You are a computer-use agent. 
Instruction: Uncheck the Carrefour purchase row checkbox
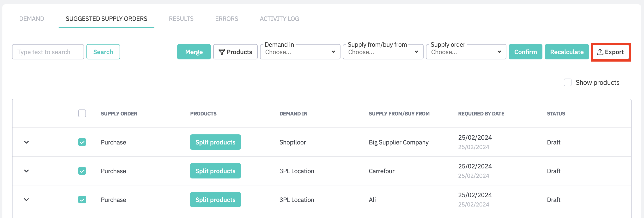(x=82, y=171)
